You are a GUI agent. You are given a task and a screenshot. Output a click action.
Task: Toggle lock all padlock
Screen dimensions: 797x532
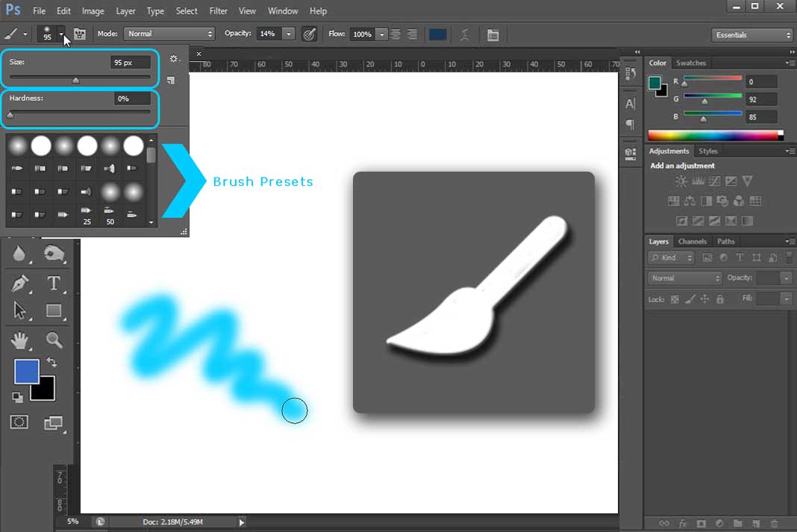click(719, 299)
